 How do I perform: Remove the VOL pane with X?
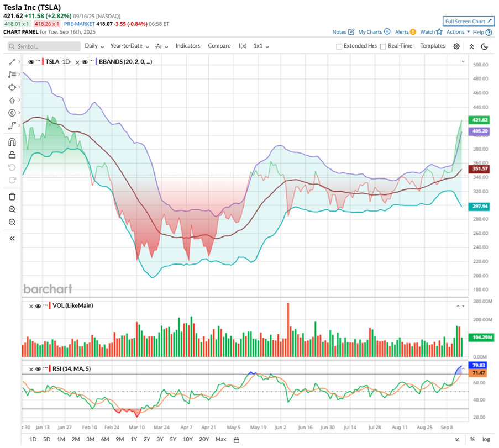pyautogui.click(x=31, y=307)
